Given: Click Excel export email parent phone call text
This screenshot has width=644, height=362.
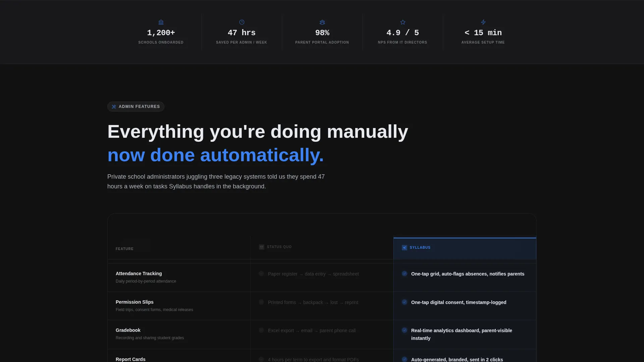Looking at the screenshot, I should [312, 330].
